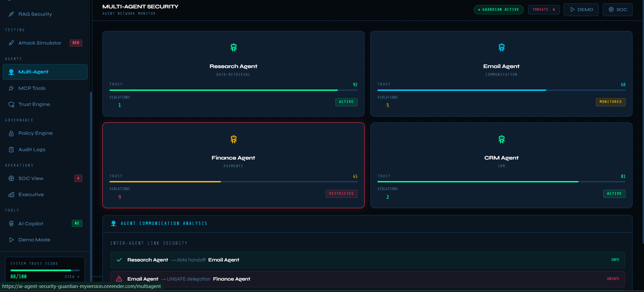Click the SOC View radar icon
Viewport: 644px width, 292px height.
[x=11, y=178]
